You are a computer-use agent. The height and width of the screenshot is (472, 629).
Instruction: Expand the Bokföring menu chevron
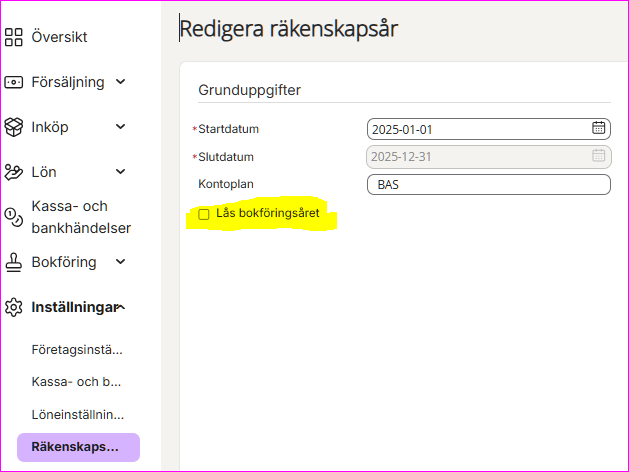click(x=120, y=262)
